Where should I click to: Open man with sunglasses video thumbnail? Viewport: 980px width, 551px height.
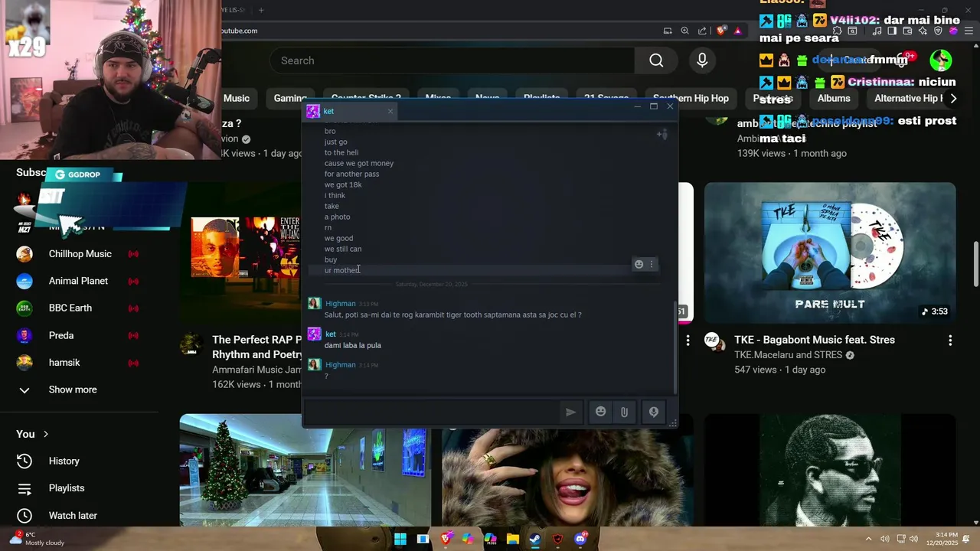coord(830,470)
